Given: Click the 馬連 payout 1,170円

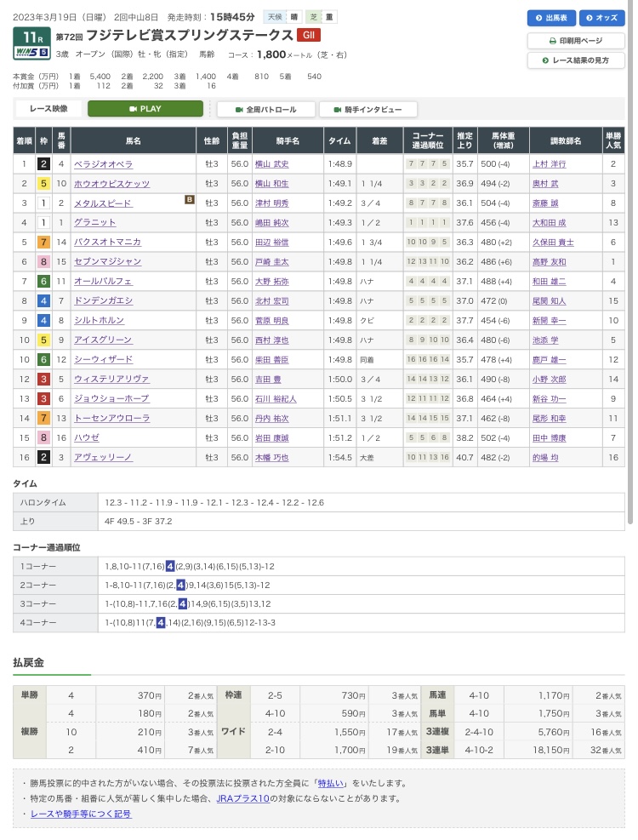Looking at the screenshot, I should 554,695.
